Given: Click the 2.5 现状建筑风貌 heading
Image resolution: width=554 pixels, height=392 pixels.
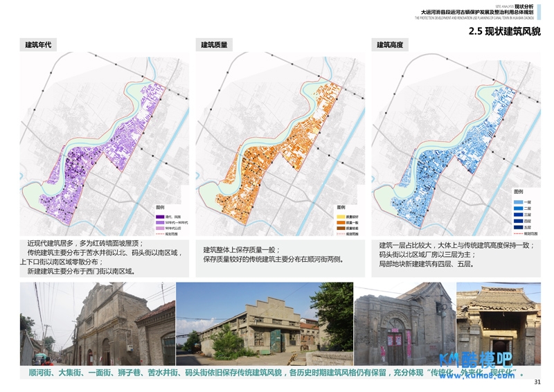Looking at the screenshot, I should pos(504,31).
